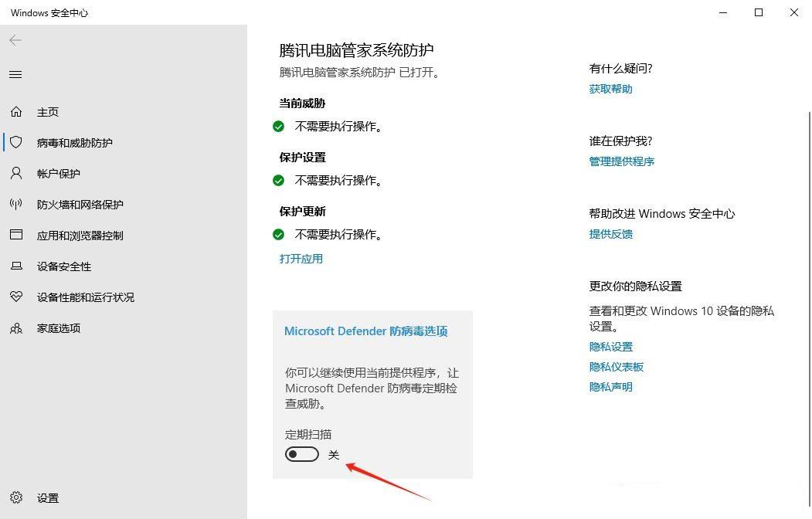This screenshot has width=812, height=519.
Task: Click the 管理提供程序 link
Action: 621,161
